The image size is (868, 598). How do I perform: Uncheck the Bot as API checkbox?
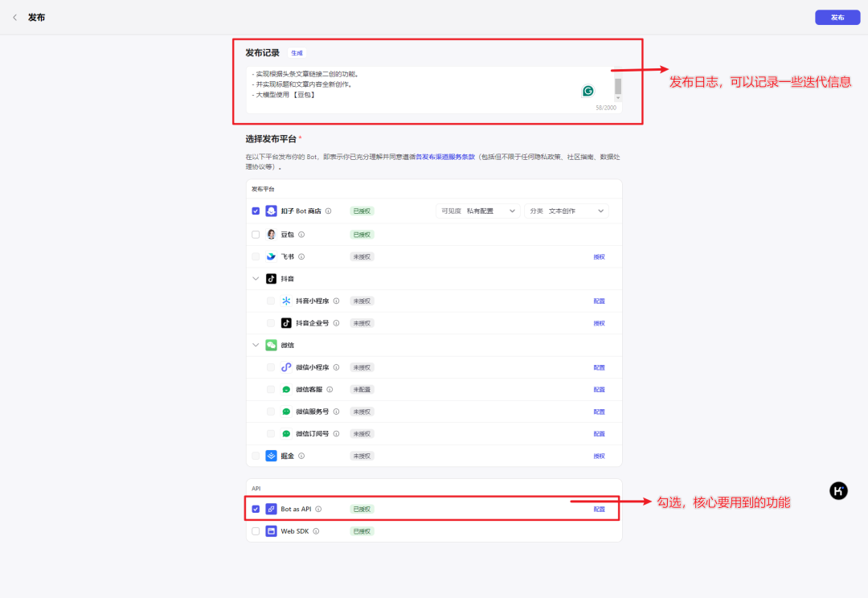256,510
